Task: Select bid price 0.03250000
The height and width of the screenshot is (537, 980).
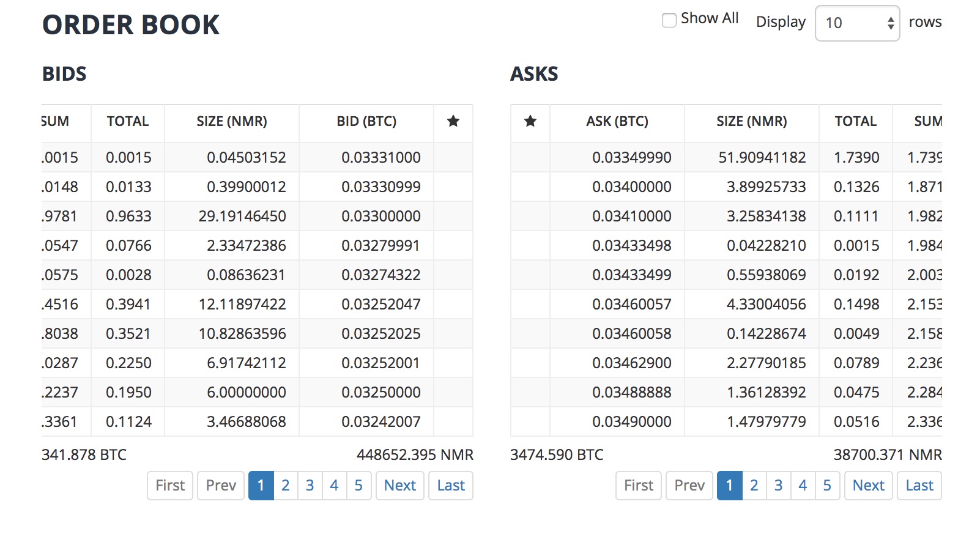Action: (x=381, y=393)
